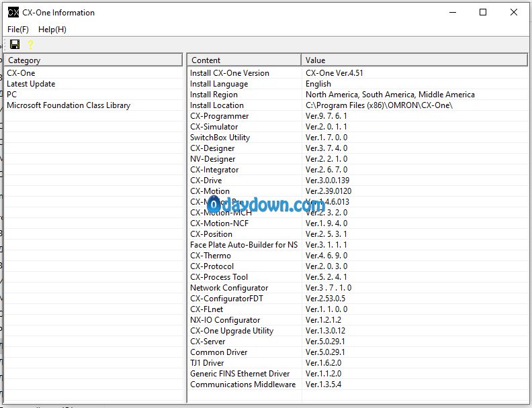Minimize the CX-One Information window
The height and width of the screenshot is (408, 532).
pos(453,13)
